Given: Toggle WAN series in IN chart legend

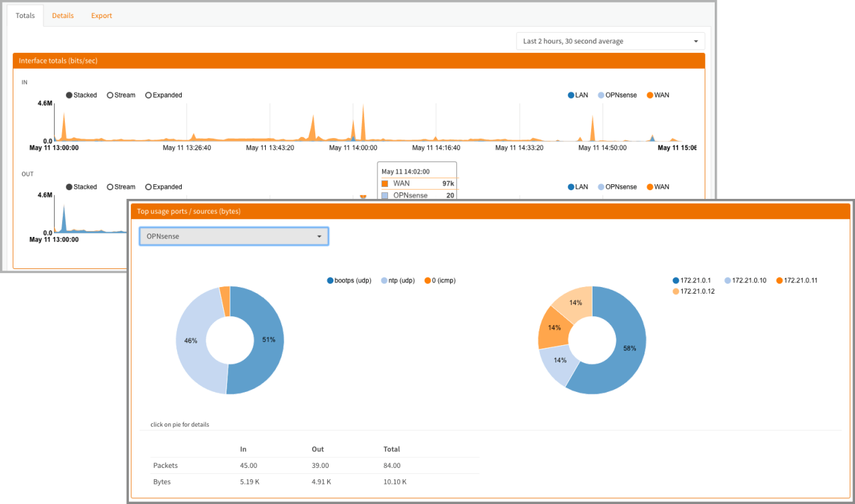Looking at the screenshot, I should (657, 95).
